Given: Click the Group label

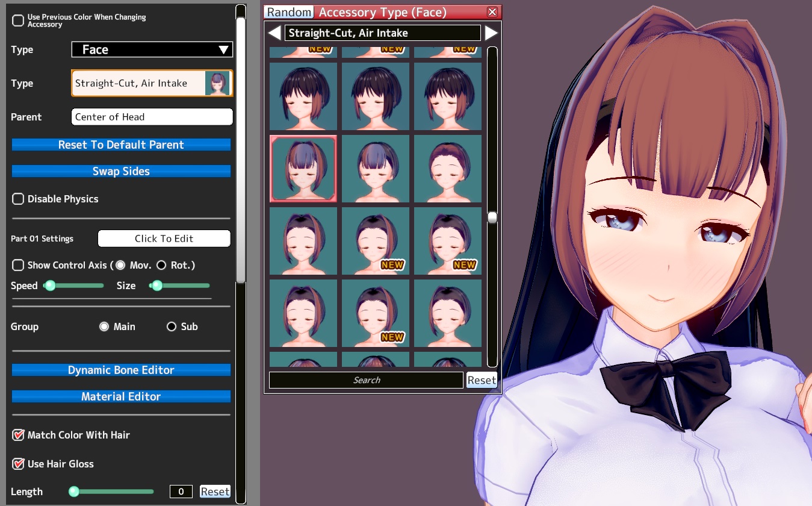Looking at the screenshot, I should pyautogui.click(x=25, y=326).
